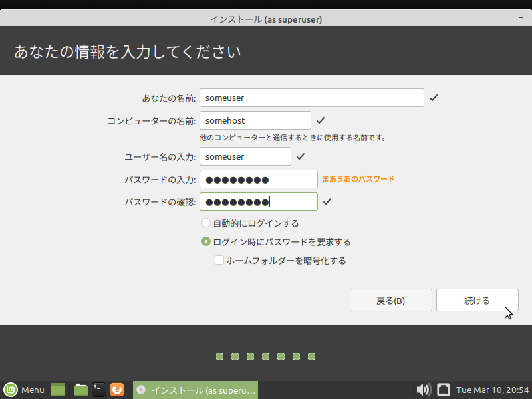Click the checkmark beside the somehost field
The image size is (532, 399).
pyautogui.click(x=321, y=120)
